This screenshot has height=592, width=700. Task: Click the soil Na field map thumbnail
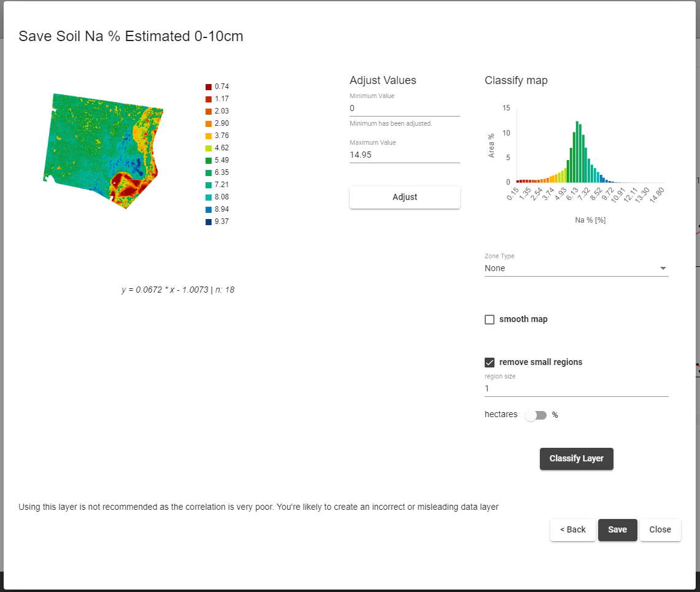[103, 151]
